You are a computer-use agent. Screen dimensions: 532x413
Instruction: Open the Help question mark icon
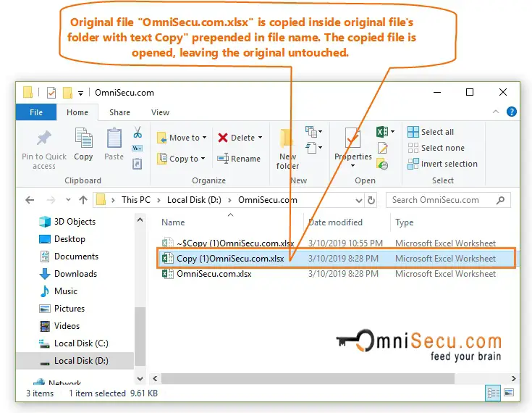point(511,112)
